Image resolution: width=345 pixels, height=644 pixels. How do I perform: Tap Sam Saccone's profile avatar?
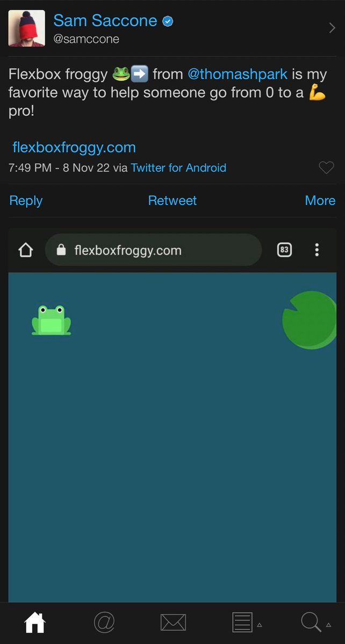click(27, 28)
